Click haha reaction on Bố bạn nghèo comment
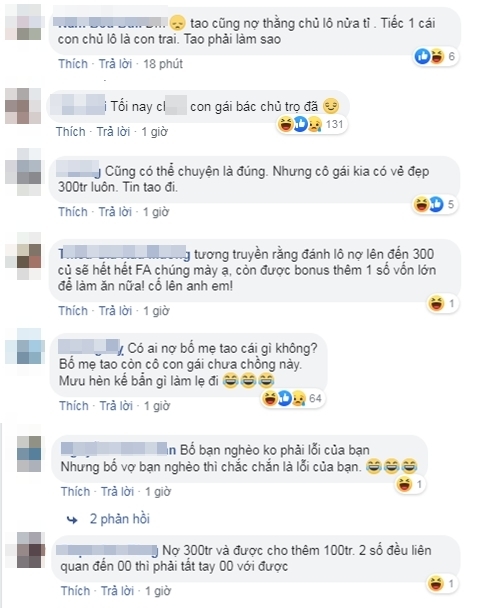 [x=404, y=484]
